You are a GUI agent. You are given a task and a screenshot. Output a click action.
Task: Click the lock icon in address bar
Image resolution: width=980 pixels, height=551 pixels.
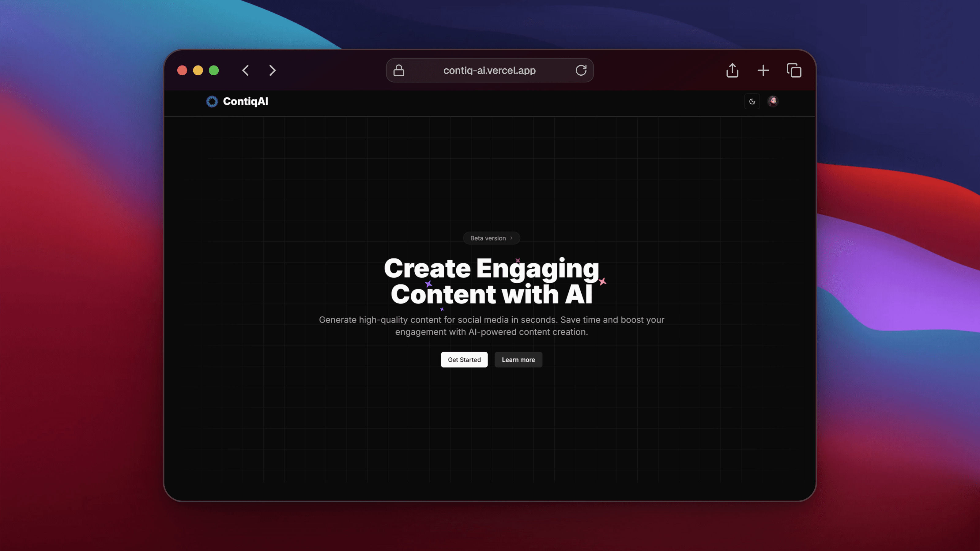(x=399, y=70)
